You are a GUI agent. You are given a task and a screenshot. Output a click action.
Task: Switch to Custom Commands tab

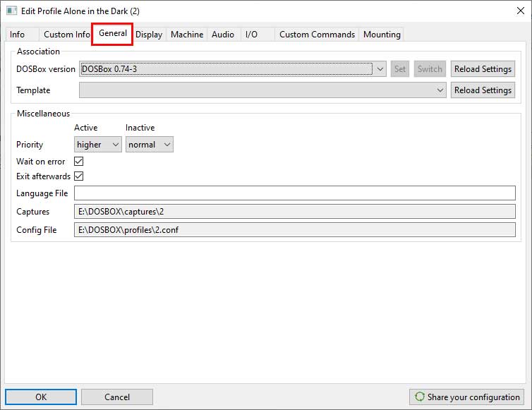point(317,35)
